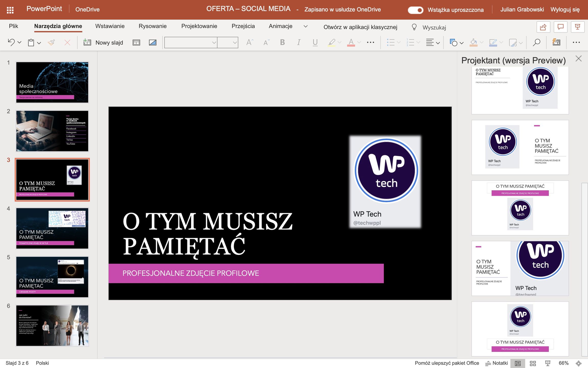Viewport: 588px width, 368px height.
Task: Open the ribbon overflow ellipsis at far right
Action: pos(576,42)
